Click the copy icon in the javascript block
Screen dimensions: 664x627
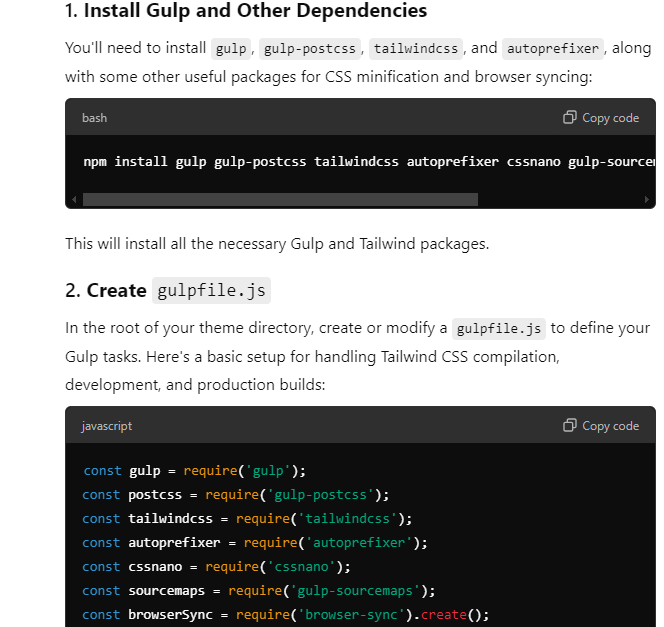[570, 426]
